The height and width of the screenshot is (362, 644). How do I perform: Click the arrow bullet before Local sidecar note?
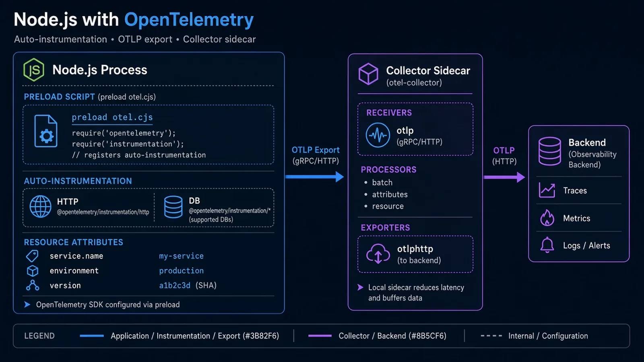coord(361,287)
